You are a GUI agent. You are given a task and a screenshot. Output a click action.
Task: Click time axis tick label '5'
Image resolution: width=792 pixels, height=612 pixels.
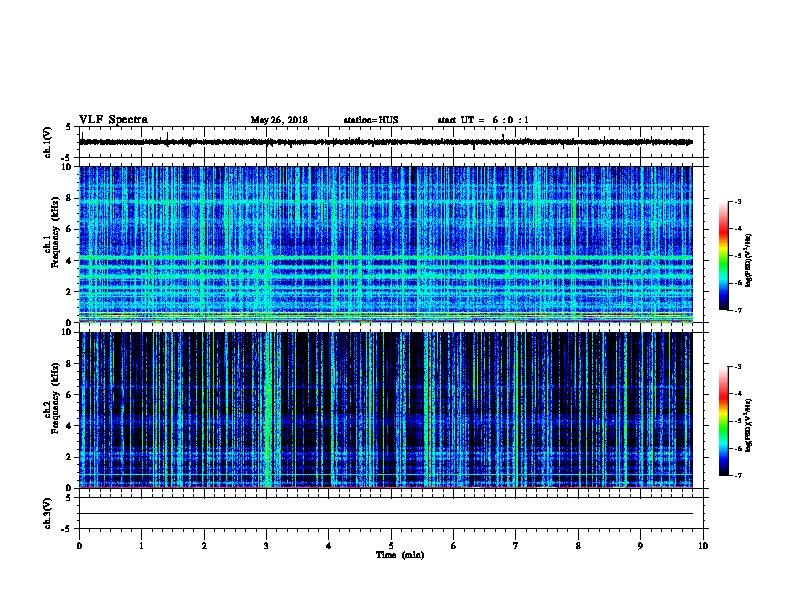(391, 546)
